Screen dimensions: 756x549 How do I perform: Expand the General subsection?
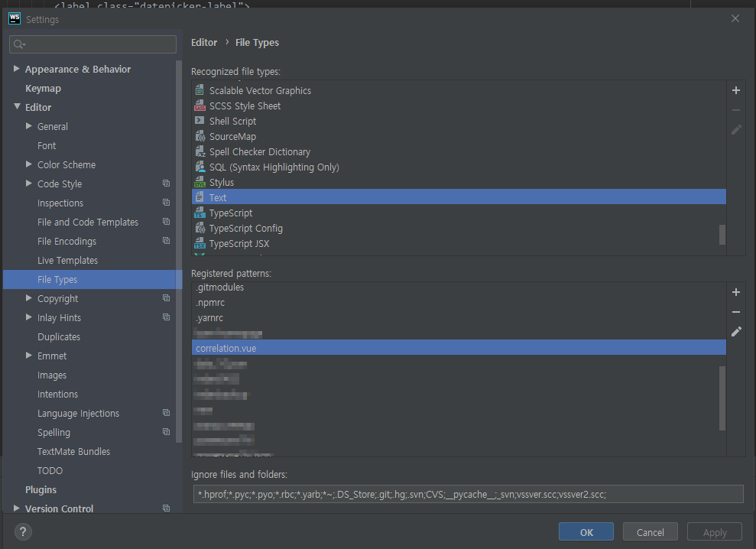(29, 126)
